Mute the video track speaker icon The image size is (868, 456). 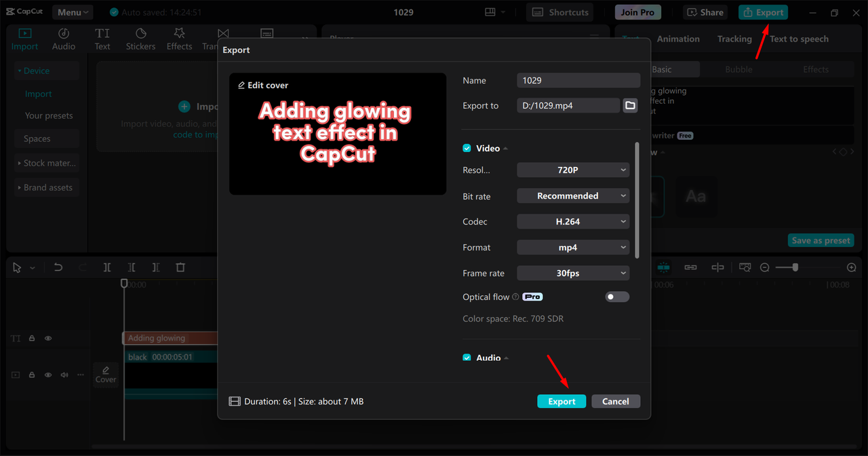64,375
